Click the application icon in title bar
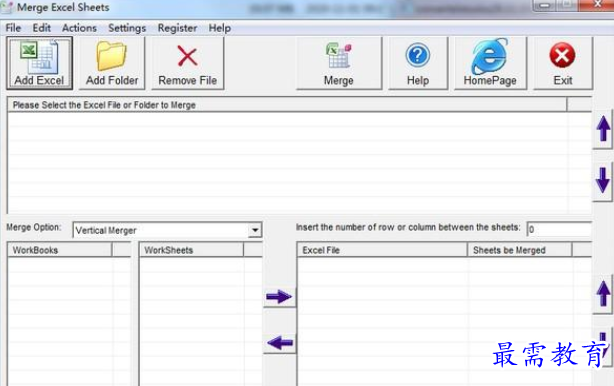 (x=7, y=8)
